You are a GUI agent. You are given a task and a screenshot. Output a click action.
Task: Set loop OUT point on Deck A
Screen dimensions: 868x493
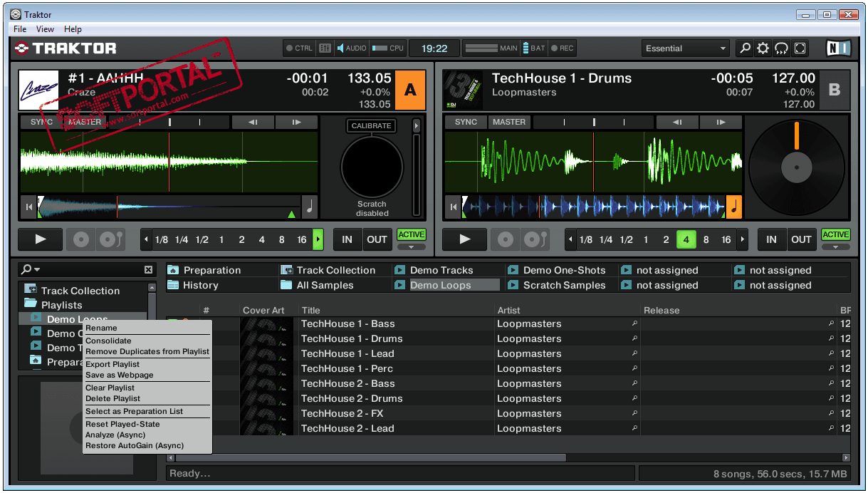click(377, 239)
